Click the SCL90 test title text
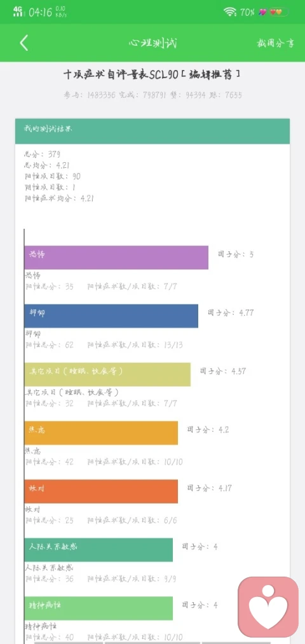Image resolution: width=305 pixels, height=644 pixels. [152, 75]
